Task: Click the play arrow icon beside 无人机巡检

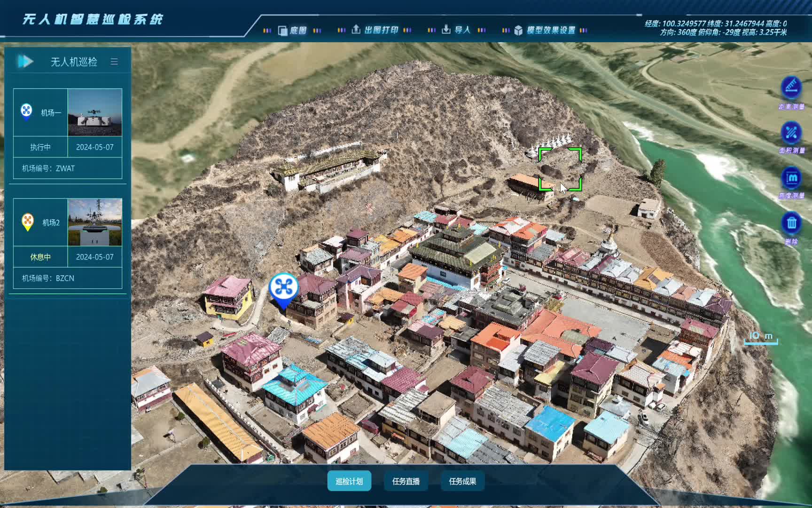Action: coord(25,62)
